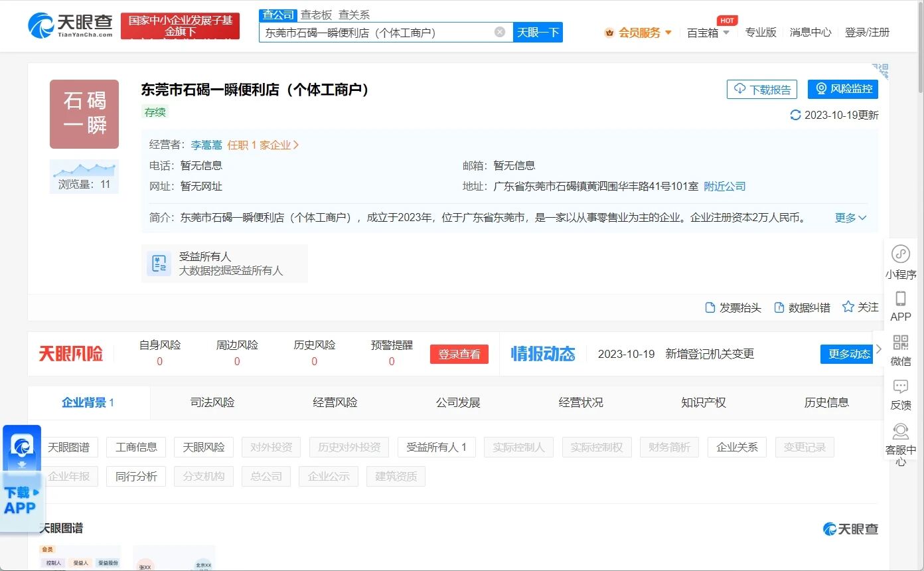Open the 新增登记机关变更 news item
Viewport: 924px width, 571px height.
click(x=710, y=354)
